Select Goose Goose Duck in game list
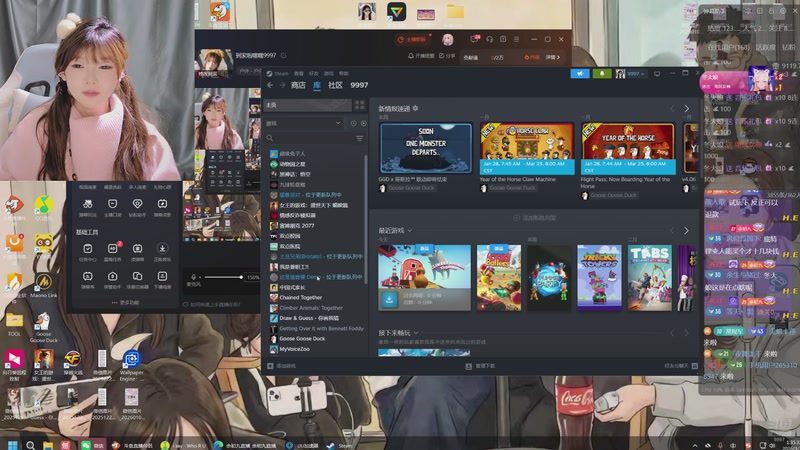 317,339
